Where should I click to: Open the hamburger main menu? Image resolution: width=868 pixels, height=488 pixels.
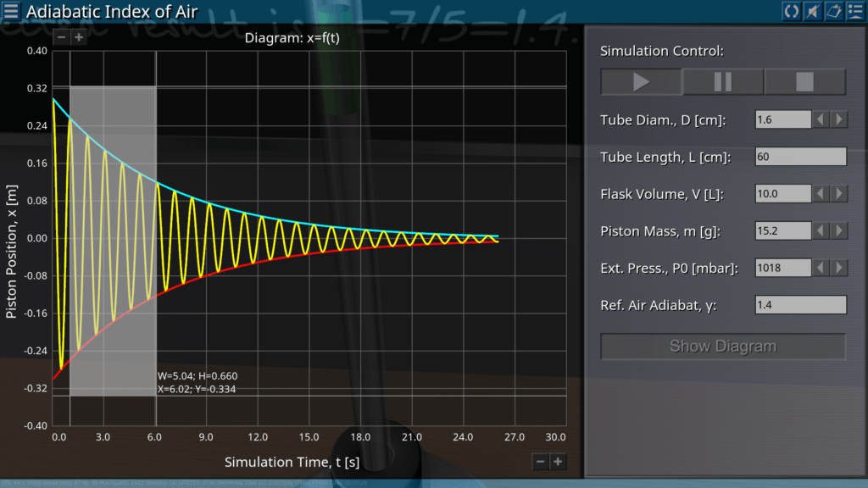click(11, 11)
